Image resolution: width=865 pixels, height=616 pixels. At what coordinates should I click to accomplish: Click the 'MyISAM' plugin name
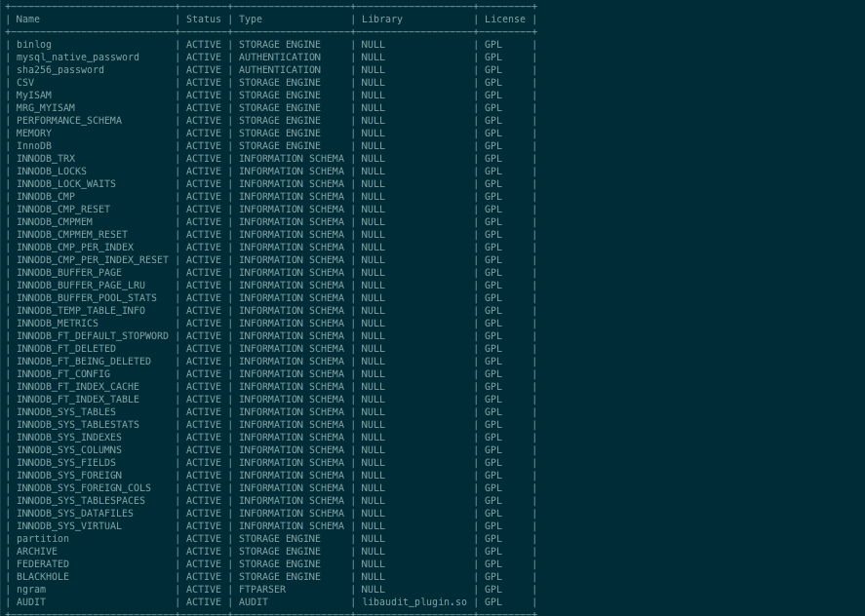click(x=34, y=96)
